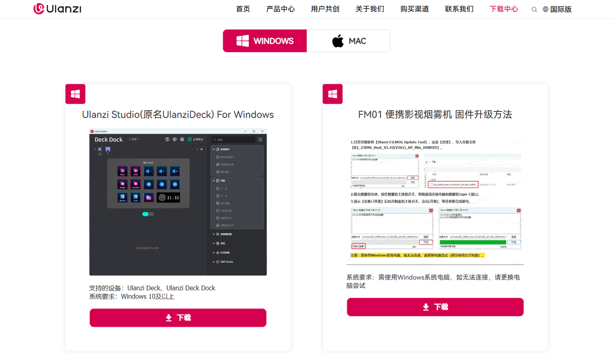The image size is (613, 364).
Task: Click the search field in the Deck Dock sidebar
Action: (233, 140)
